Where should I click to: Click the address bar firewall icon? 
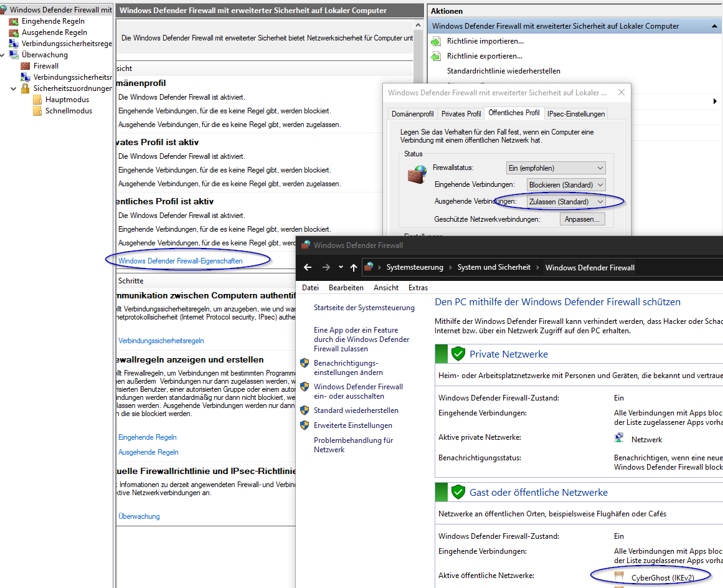(369, 267)
